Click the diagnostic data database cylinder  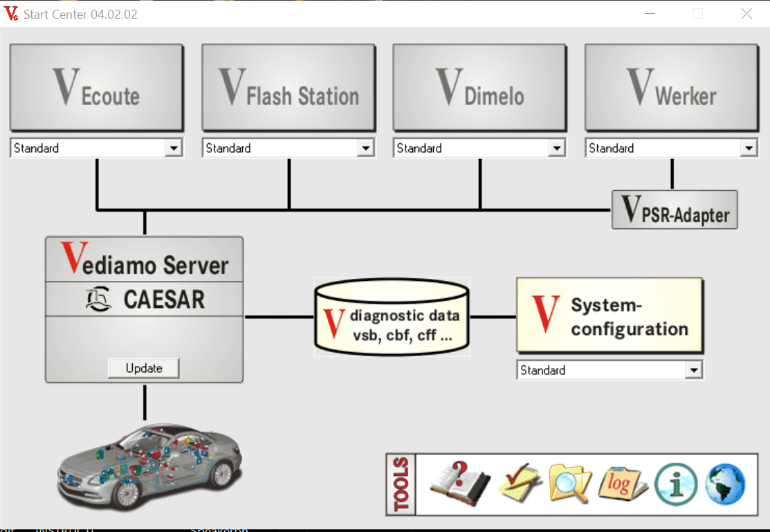[392, 318]
